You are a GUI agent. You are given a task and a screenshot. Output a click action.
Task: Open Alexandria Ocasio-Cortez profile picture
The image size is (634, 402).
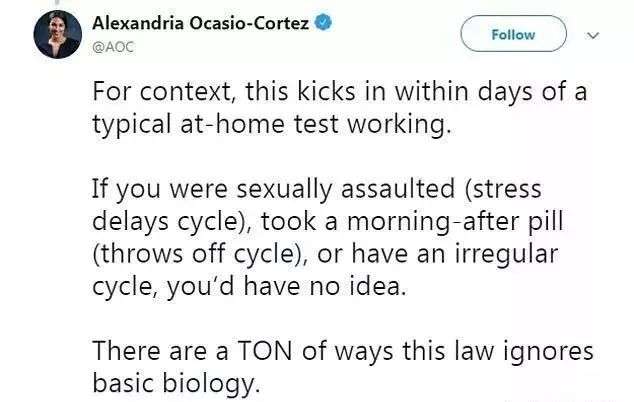(58, 34)
